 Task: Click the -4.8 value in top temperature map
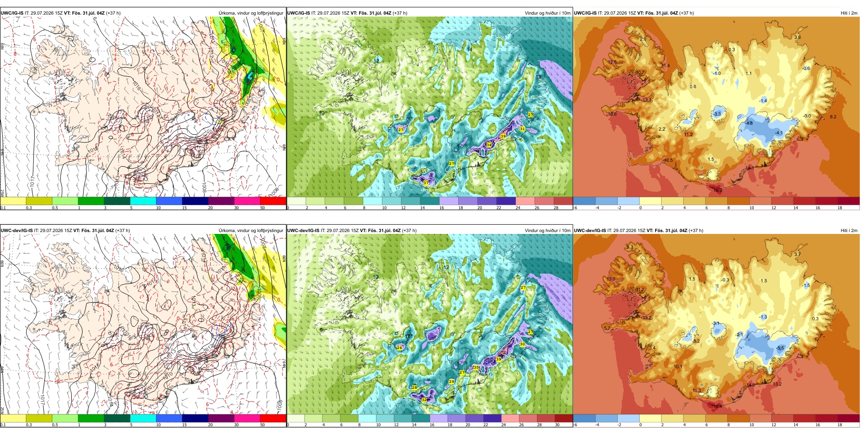click(749, 123)
